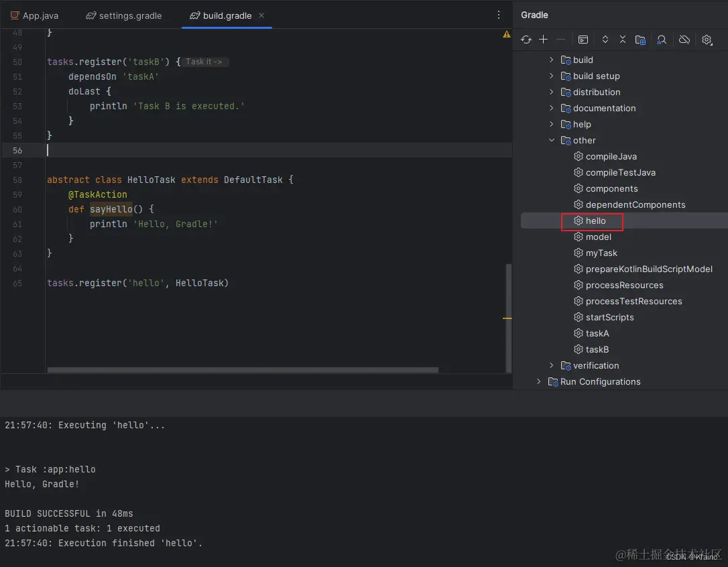Click the tasks.register('hello', HelloTask) line
The width and height of the screenshot is (728, 567).
pos(137,283)
